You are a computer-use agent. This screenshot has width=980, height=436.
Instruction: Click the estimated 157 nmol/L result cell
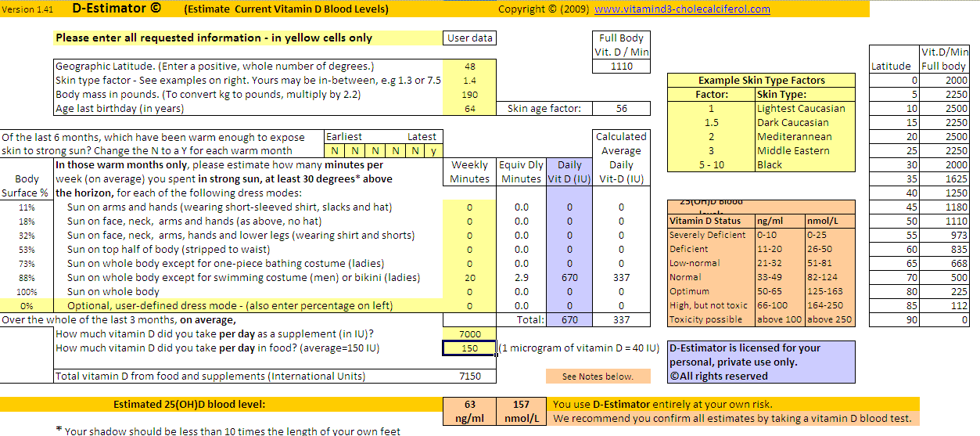point(521,412)
